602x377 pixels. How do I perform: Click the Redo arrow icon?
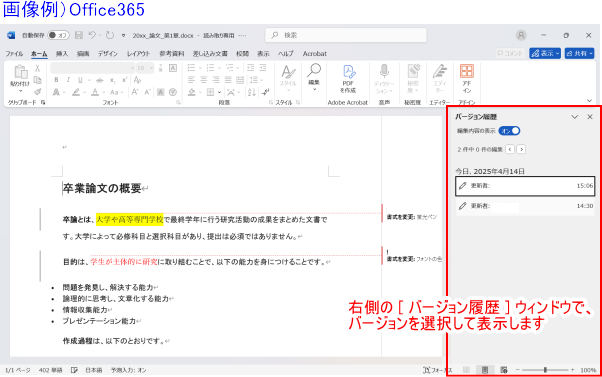110,35
